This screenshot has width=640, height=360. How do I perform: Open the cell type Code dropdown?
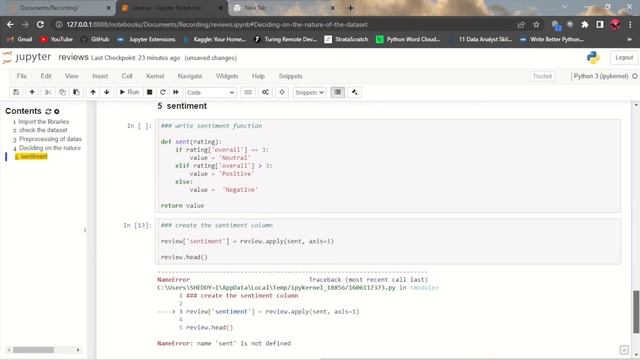pyautogui.click(x=211, y=93)
